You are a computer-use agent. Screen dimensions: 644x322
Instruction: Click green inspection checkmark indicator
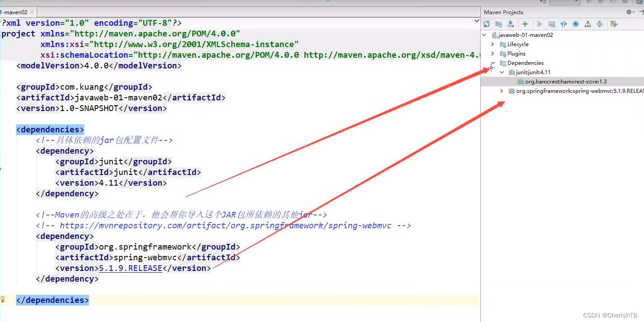tap(476, 21)
